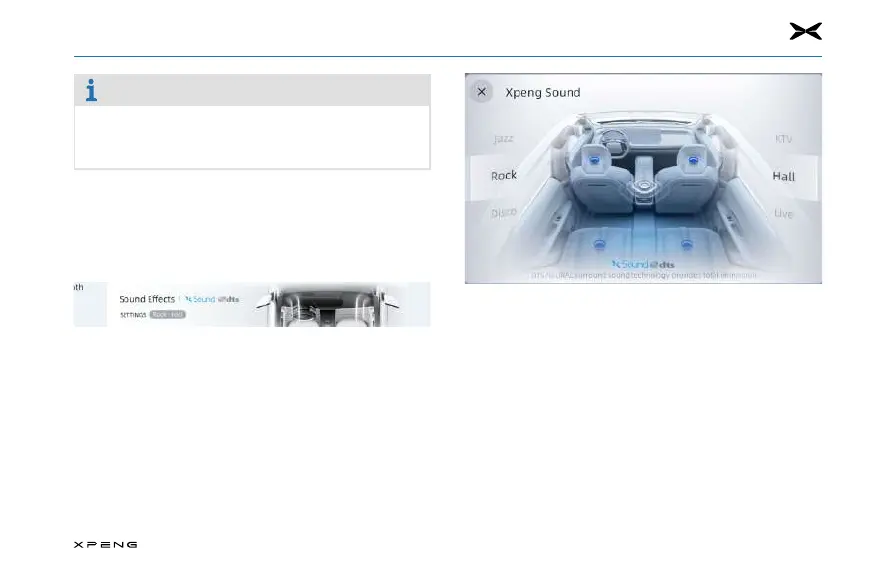The width and height of the screenshot is (896, 567).
Task: Select the Rock sound style
Action: pyautogui.click(x=503, y=175)
